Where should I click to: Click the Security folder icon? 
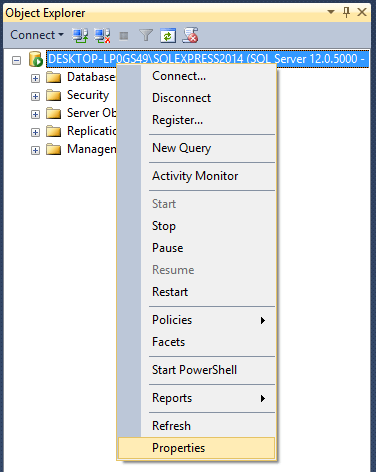53,95
